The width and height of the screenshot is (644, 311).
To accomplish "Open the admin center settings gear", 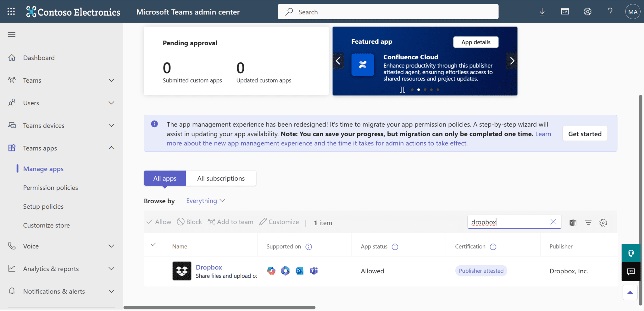I will (x=587, y=11).
